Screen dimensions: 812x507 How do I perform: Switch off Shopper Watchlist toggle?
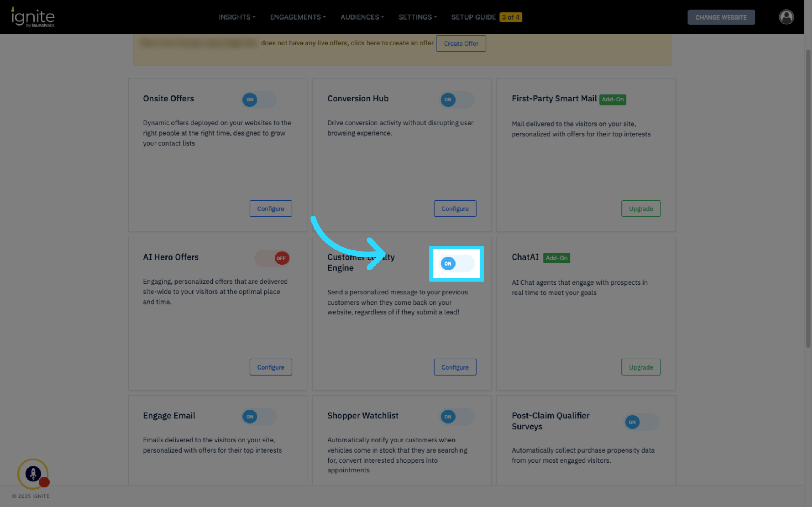point(457,417)
